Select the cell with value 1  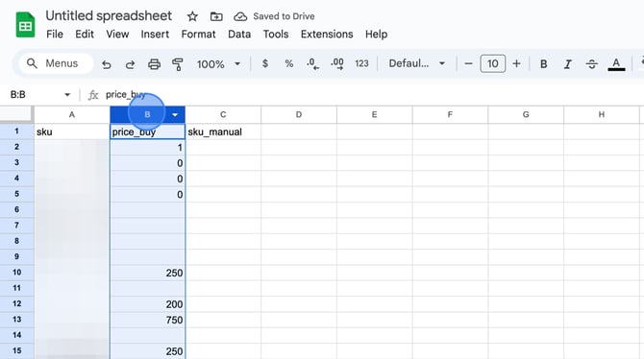pos(147,147)
